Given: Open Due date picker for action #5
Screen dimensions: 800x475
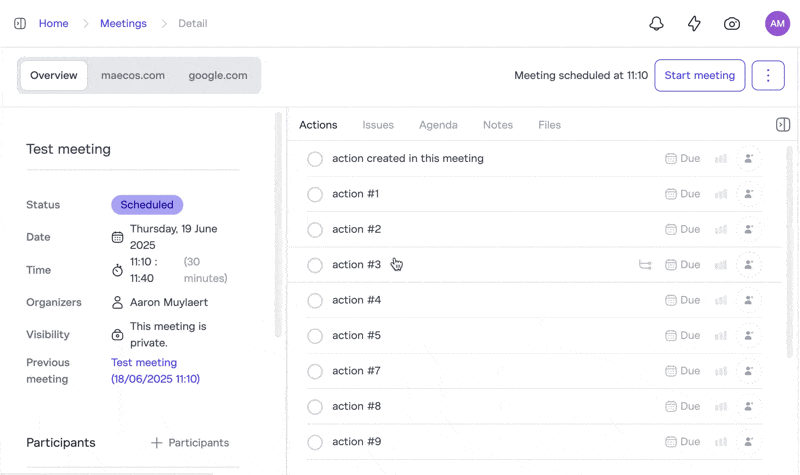Looking at the screenshot, I should click(683, 336).
